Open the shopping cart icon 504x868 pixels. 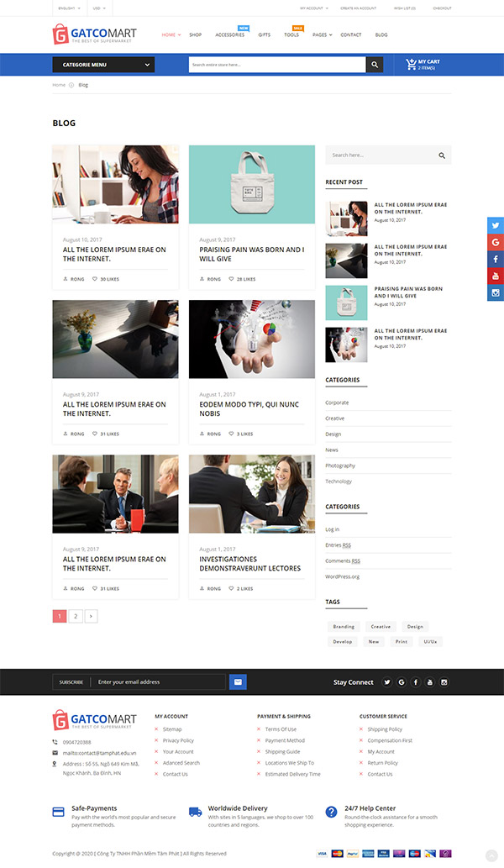point(411,64)
